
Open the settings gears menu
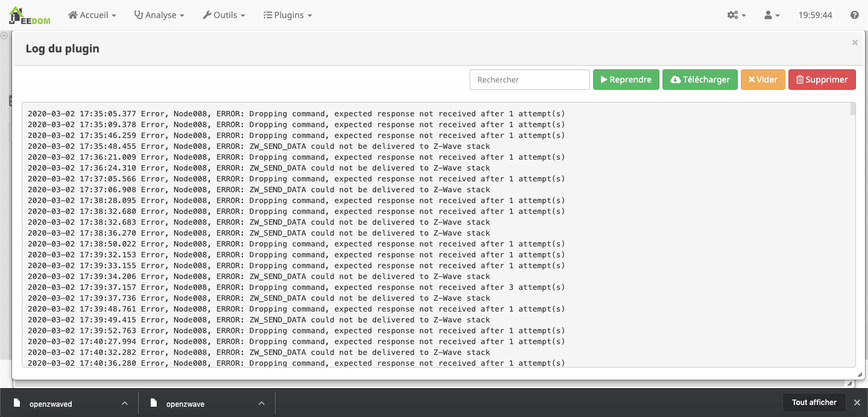[x=736, y=15]
